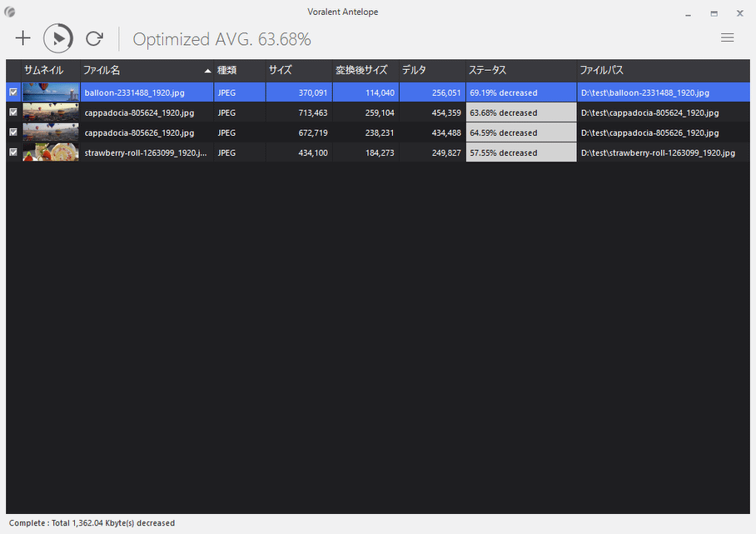Click path D:\test\strawberry-roll-1263099_1920.jpg
This screenshot has width=756, height=534.
(658, 153)
